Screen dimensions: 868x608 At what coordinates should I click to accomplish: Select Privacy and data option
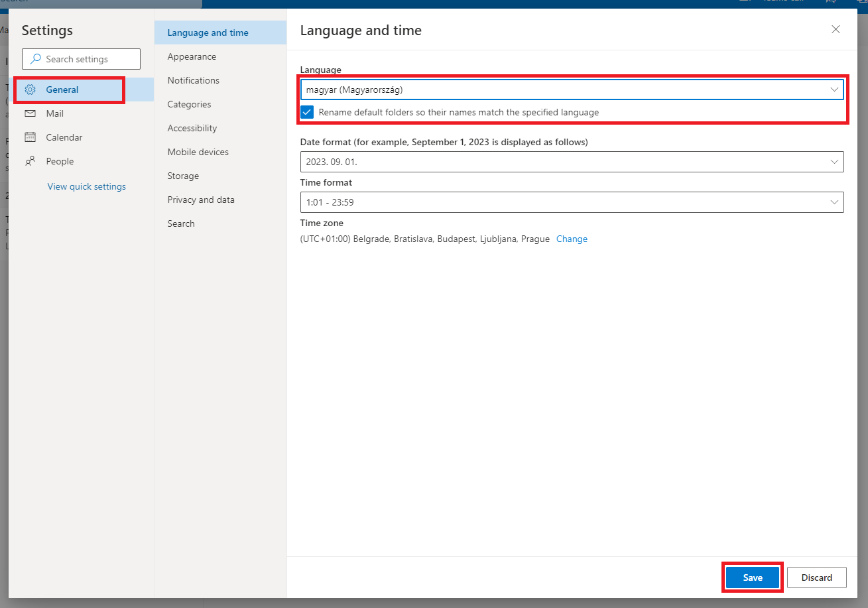[201, 200]
